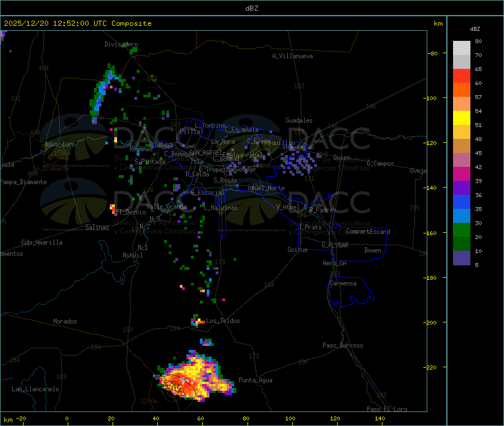This screenshot has width=504, height=426.
Task: Click the dBZ title at top
Action: pyautogui.click(x=251, y=8)
